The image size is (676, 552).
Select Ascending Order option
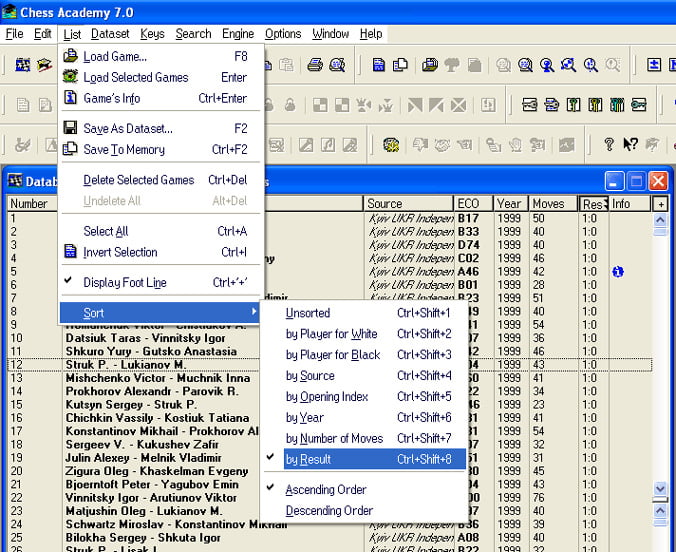click(x=365, y=489)
